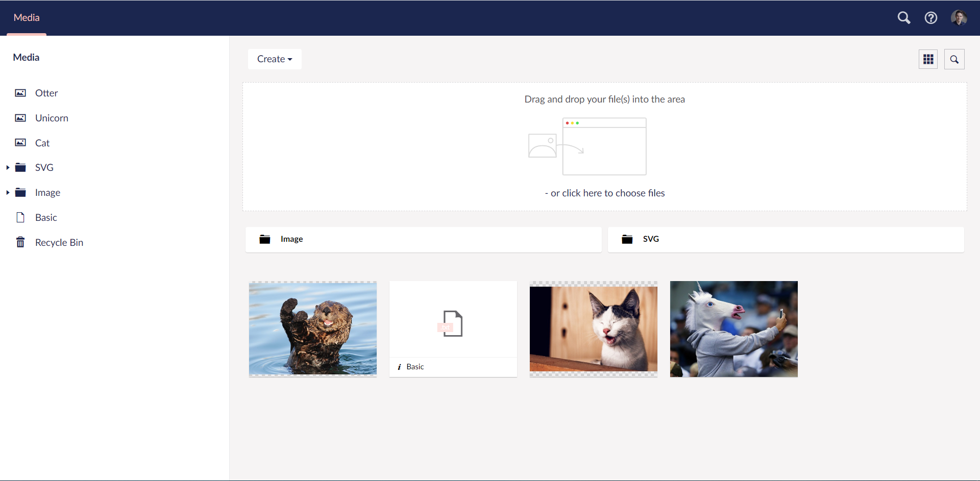Click 'Drag and drop your file(s)' text

tap(605, 99)
